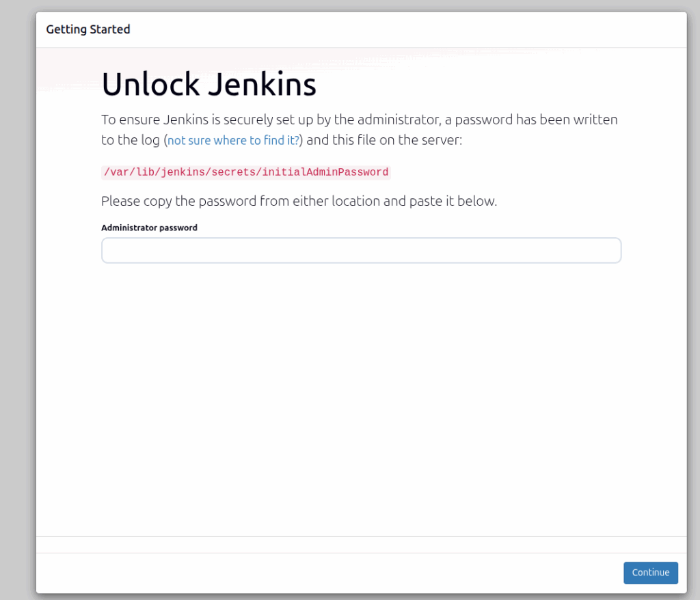Click the highlighted /var/lib/jenkins path snippet
The width and height of the screenshot is (700, 600).
tap(245, 172)
